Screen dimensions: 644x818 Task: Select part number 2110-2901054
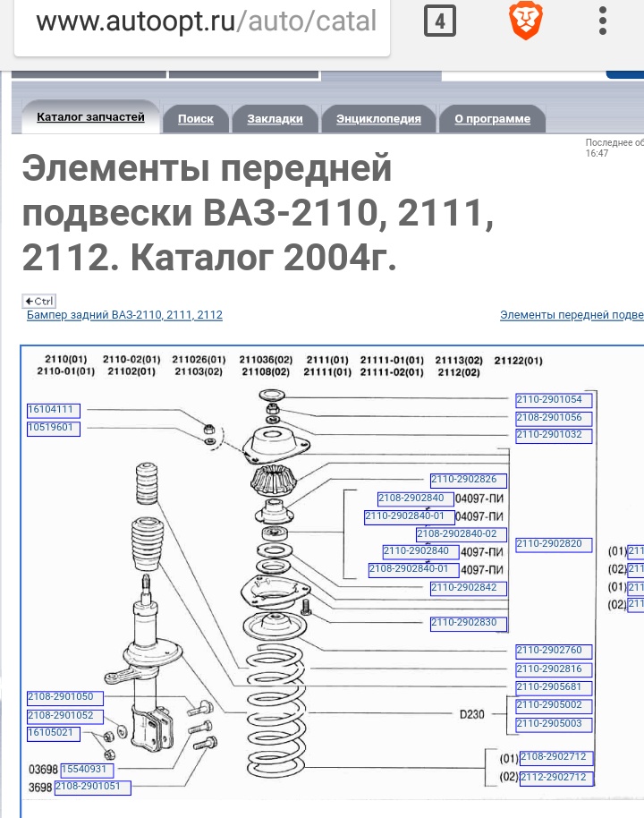(548, 400)
